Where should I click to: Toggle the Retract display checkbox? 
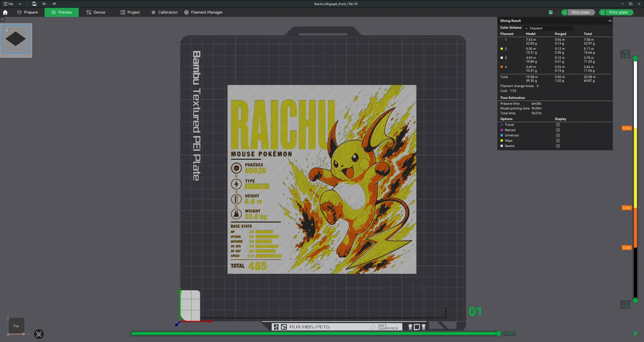pos(558,130)
